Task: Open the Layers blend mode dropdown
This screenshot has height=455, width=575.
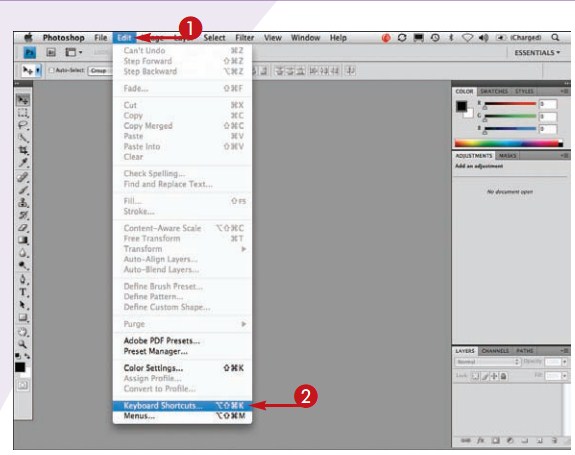Action: click(x=488, y=362)
